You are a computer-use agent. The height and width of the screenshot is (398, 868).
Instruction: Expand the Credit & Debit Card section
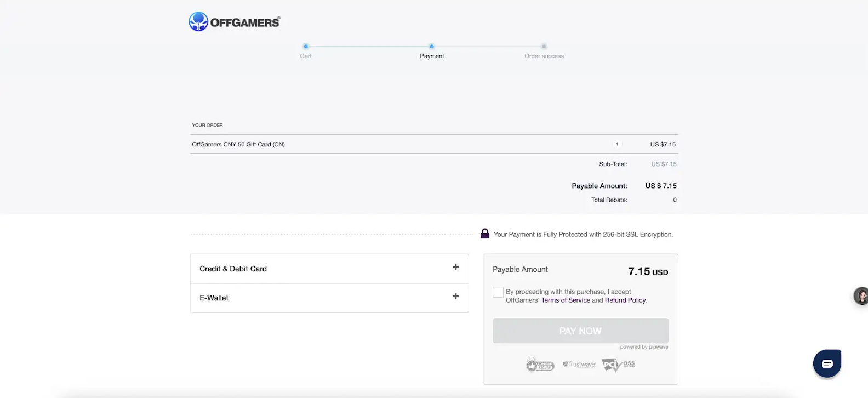pos(329,269)
